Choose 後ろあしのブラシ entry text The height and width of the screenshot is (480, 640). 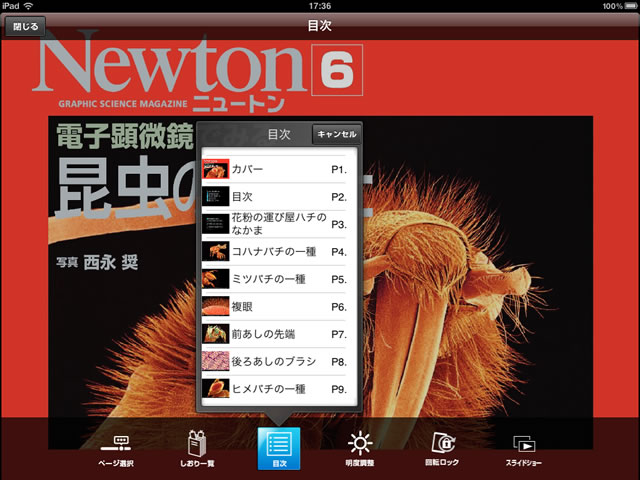(x=274, y=362)
